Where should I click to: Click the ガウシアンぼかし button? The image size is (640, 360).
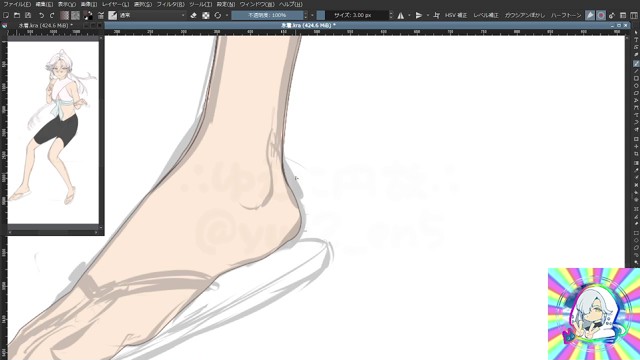(x=524, y=16)
